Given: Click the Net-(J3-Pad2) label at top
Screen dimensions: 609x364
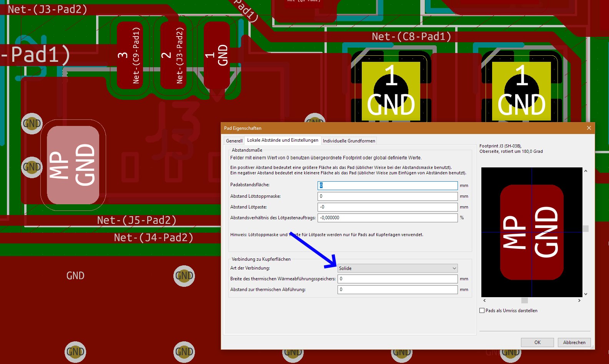Looking at the screenshot, I should coord(47,9).
